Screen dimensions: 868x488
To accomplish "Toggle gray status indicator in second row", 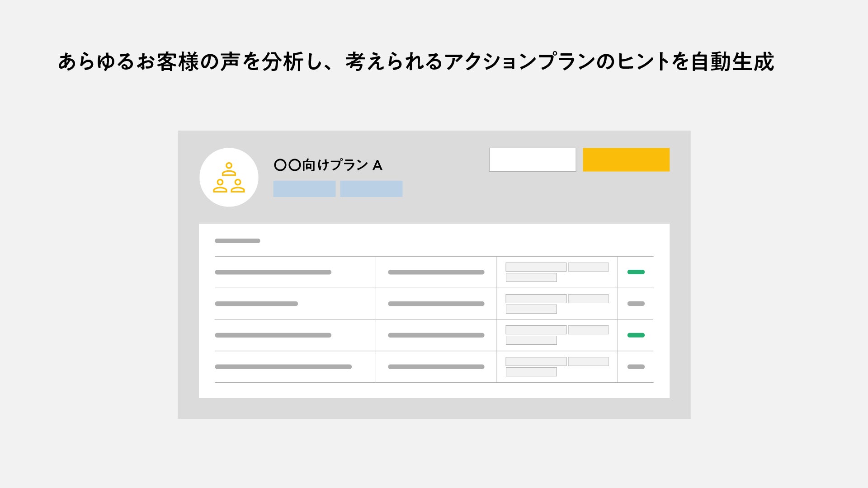I will [x=636, y=304].
